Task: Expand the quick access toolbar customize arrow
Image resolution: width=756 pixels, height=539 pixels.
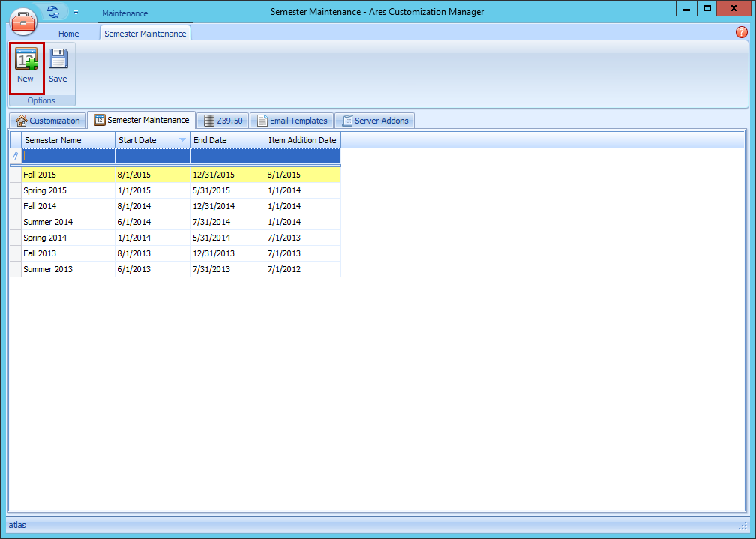Action: coord(76,12)
